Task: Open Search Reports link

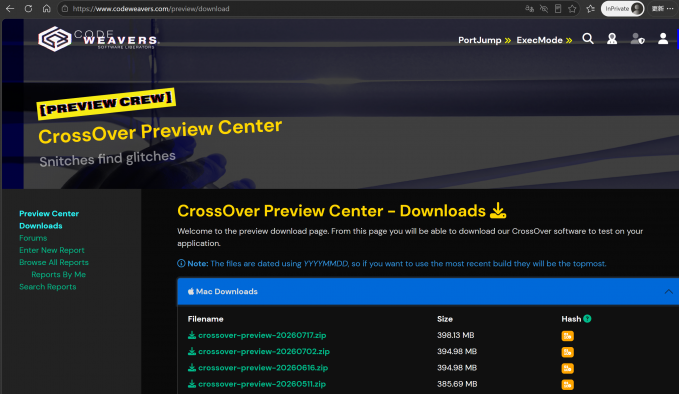Action: coord(48,287)
